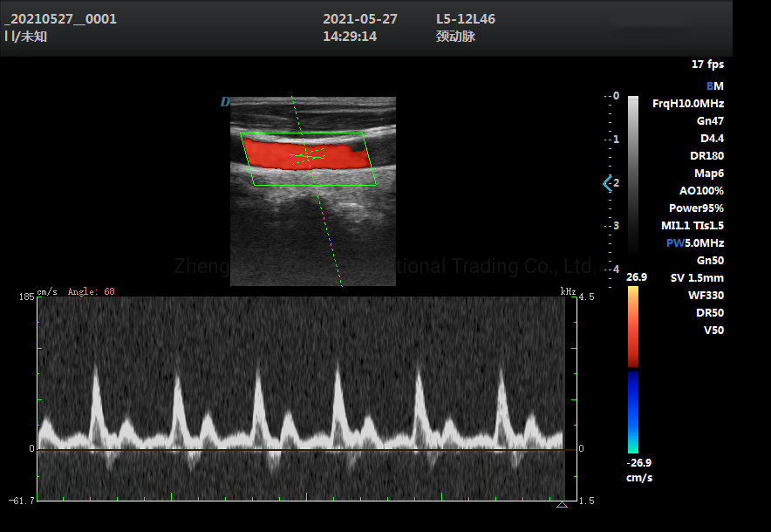
Task: Click the depth scale mark labeled 4
Action: [x=616, y=269]
